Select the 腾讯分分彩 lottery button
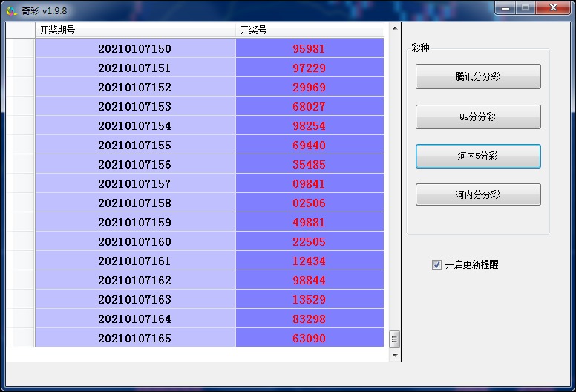Screen dimensions: 576x392 (478, 76)
